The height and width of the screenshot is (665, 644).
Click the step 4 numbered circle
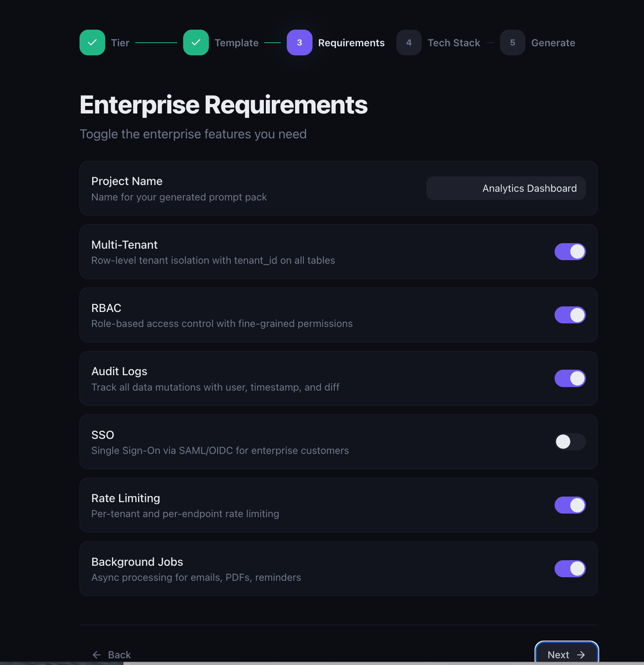pyautogui.click(x=409, y=42)
